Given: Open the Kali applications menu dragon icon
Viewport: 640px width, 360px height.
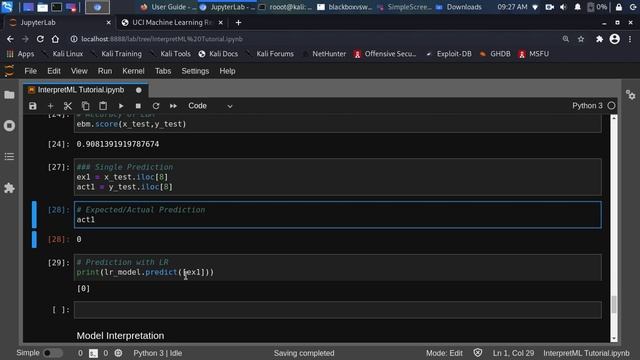Looking at the screenshot, I should pos(7,7).
